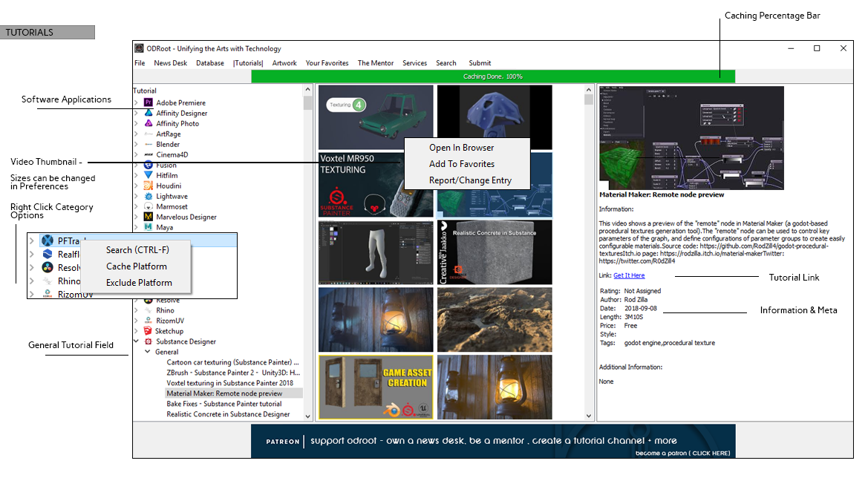Viewport: 868px width, 478px height.
Task: Collapse the Substance Designer category
Action: (136, 342)
